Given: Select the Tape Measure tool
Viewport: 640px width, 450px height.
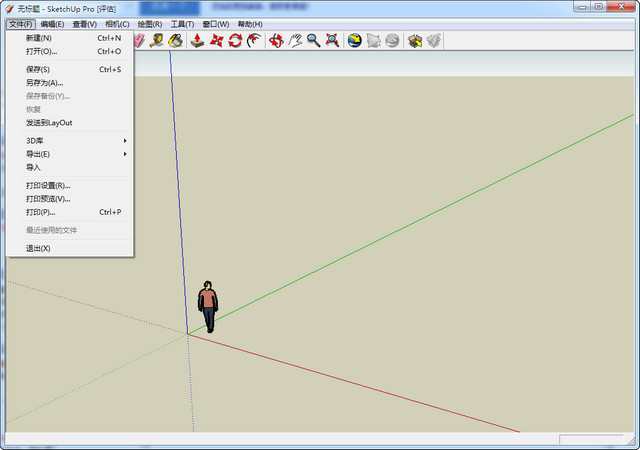Looking at the screenshot, I should pos(157,41).
